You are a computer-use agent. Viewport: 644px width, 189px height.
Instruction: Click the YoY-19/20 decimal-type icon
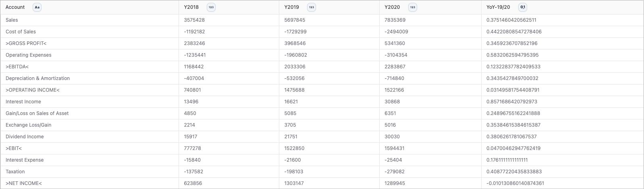pyautogui.click(x=523, y=7)
